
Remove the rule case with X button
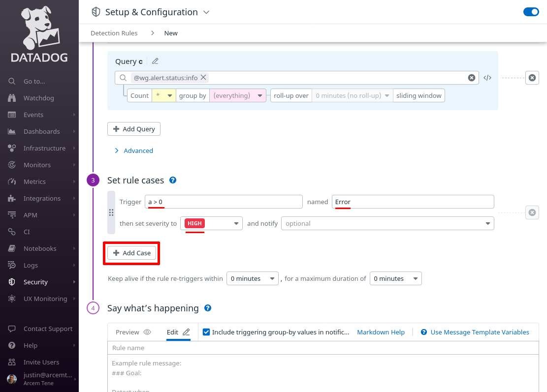pos(532,212)
